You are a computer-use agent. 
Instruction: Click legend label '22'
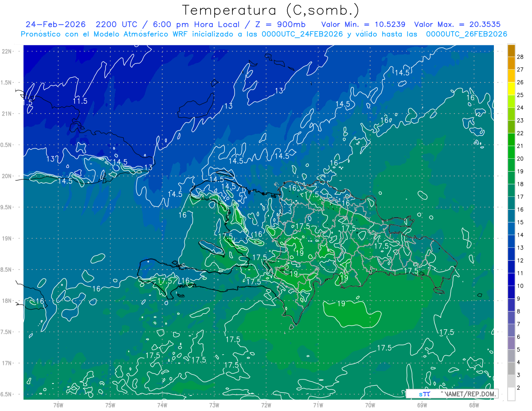pyautogui.click(x=520, y=133)
